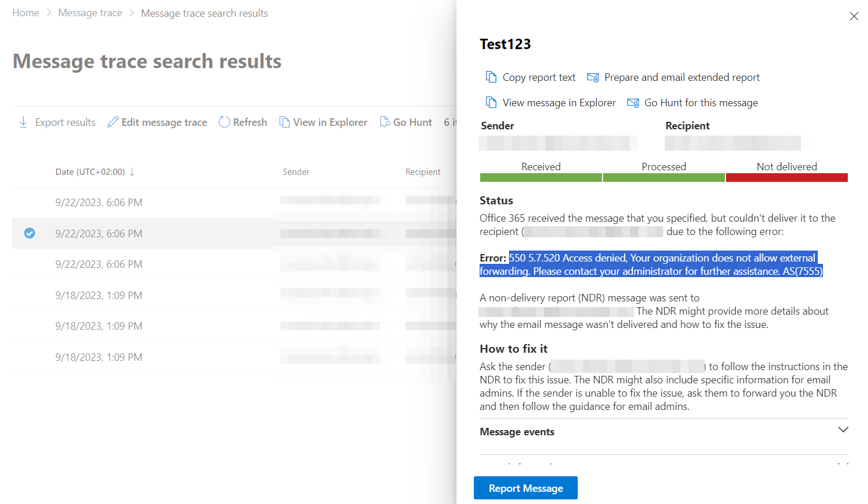Image resolution: width=868 pixels, height=504 pixels.
Task: Click the Export results download icon
Action: pos(24,122)
